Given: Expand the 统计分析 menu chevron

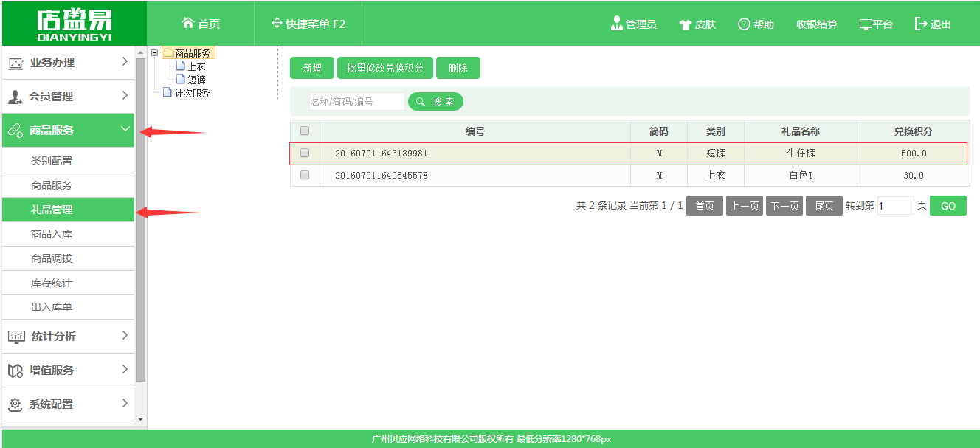Looking at the screenshot, I should pyautogui.click(x=125, y=335).
